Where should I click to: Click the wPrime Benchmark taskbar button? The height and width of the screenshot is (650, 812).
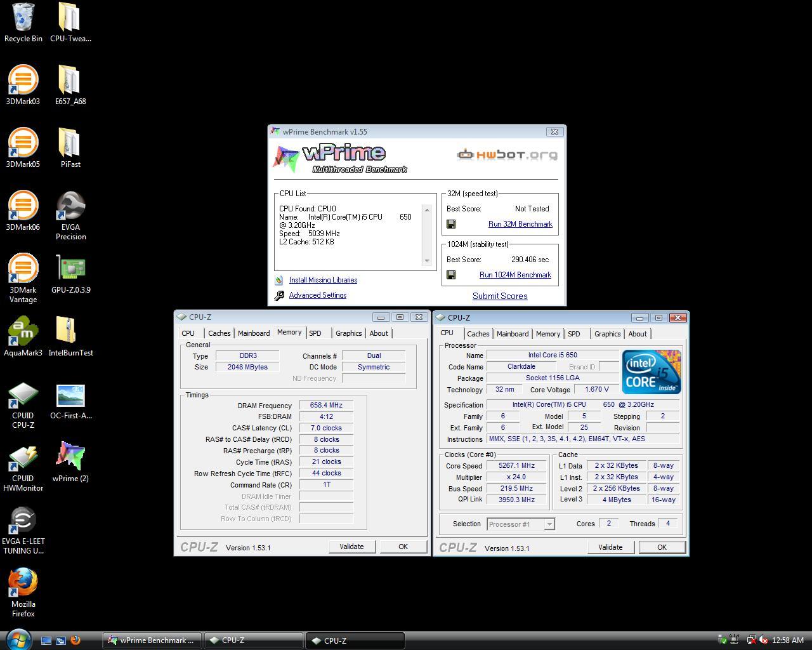[152, 640]
